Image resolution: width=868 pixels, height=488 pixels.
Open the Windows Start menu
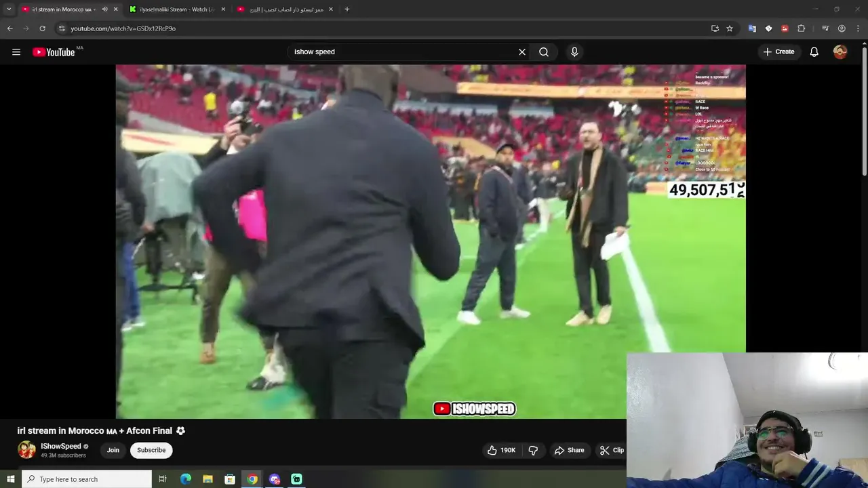coord(10,479)
